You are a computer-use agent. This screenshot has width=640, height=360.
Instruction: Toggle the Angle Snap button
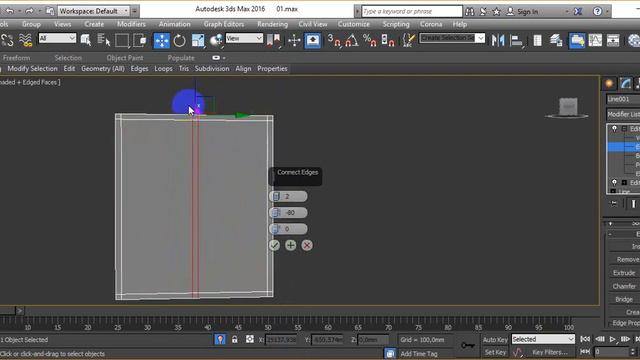pyautogui.click(x=352, y=40)
